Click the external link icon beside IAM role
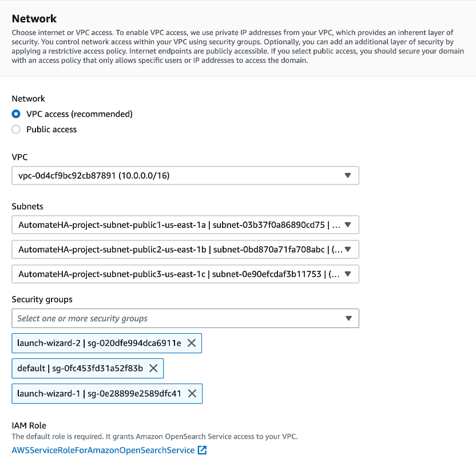Viewport: 476px width, 466px height. 202,450
